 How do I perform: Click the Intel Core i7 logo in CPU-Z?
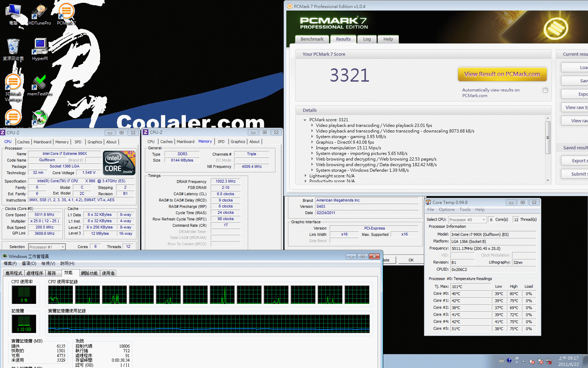(x=119, y=163)
